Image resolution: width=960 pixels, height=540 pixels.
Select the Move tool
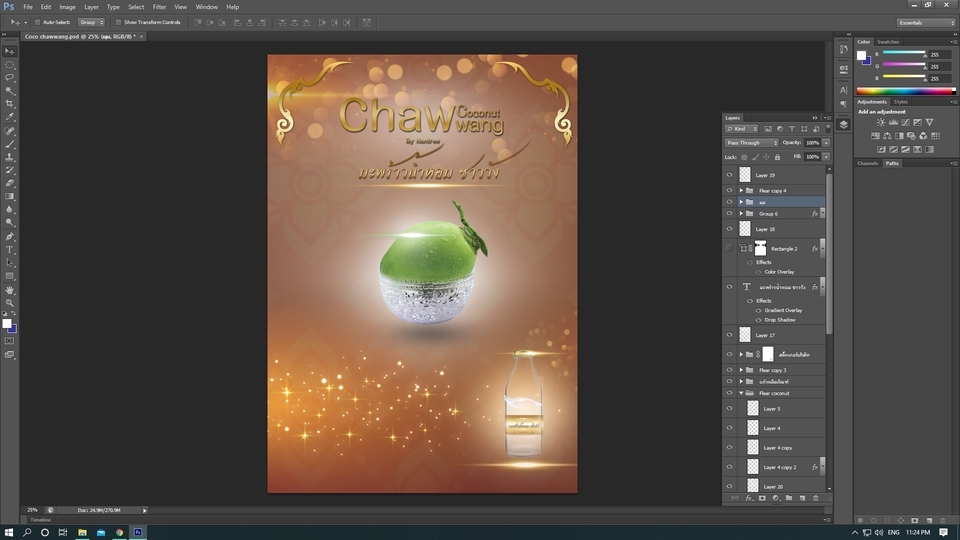pyautogui.click(x=9, y=51)
